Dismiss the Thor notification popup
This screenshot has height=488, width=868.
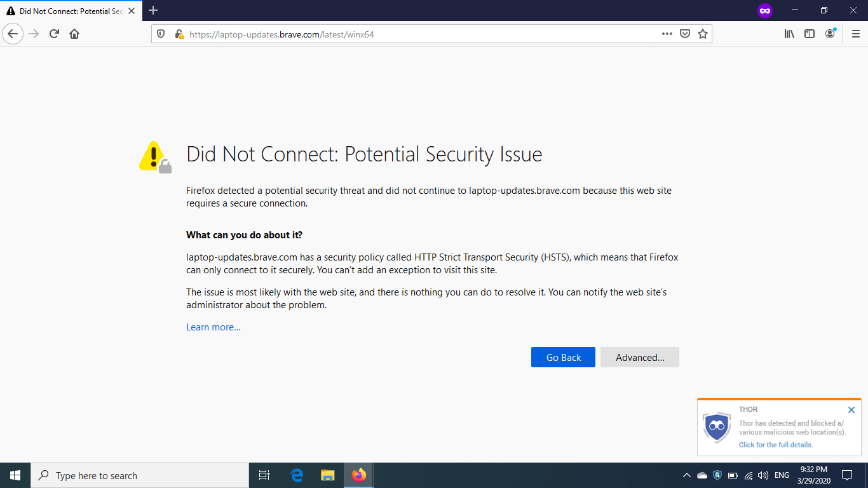click(851, 410)
